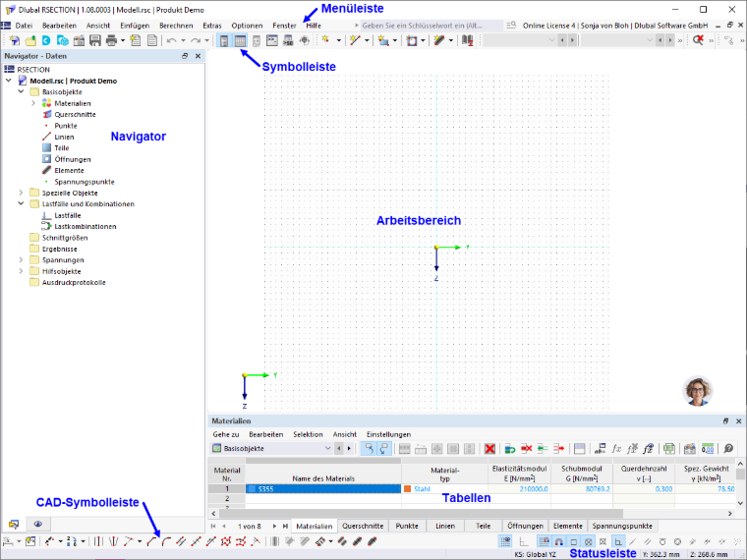747x560 pixels.
Task: Click the red X delete results icon
Action: tap(698, 40)
